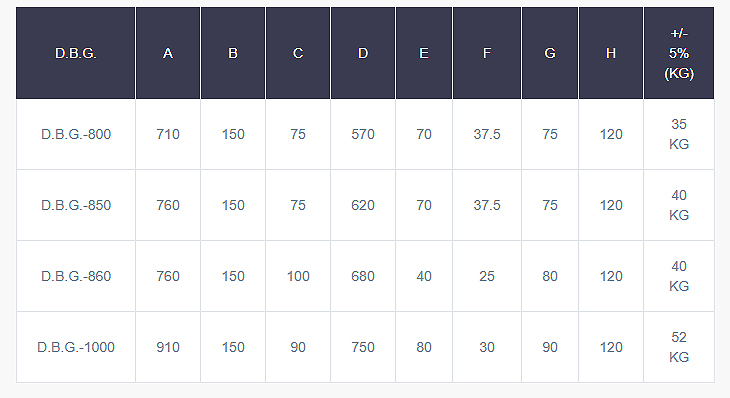730x398 pixels.
Task: Click the 25 value in column F
Action: [487, 277]
